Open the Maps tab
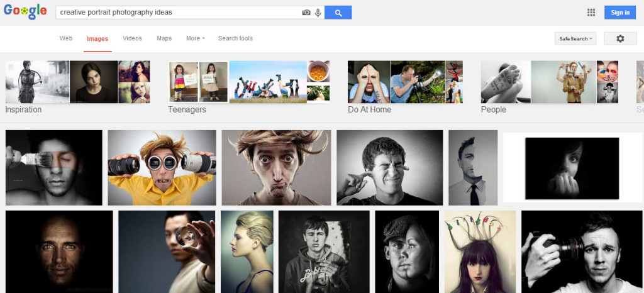The image size is (644, 293). [164, 38]
